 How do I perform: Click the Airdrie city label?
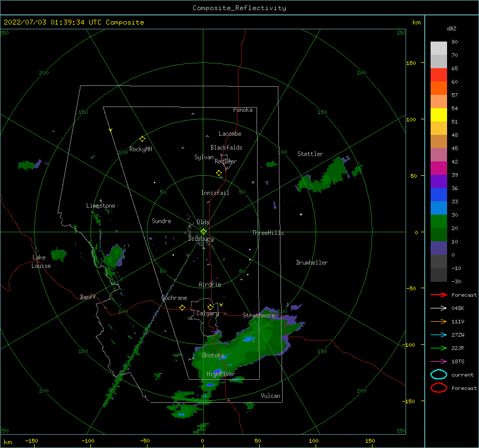[210, 284]
